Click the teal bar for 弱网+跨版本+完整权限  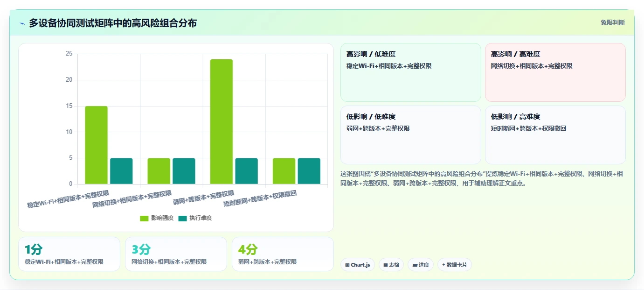coord(246,171)
